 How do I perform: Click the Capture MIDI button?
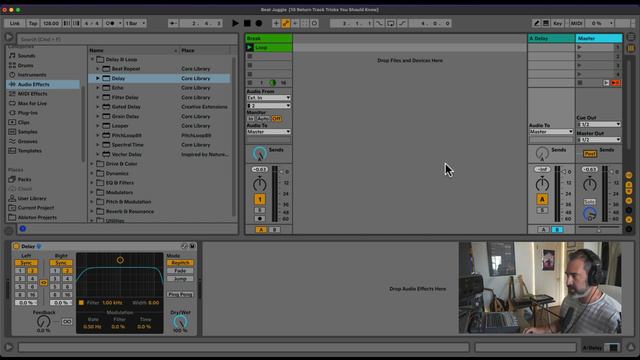[305, 23]
